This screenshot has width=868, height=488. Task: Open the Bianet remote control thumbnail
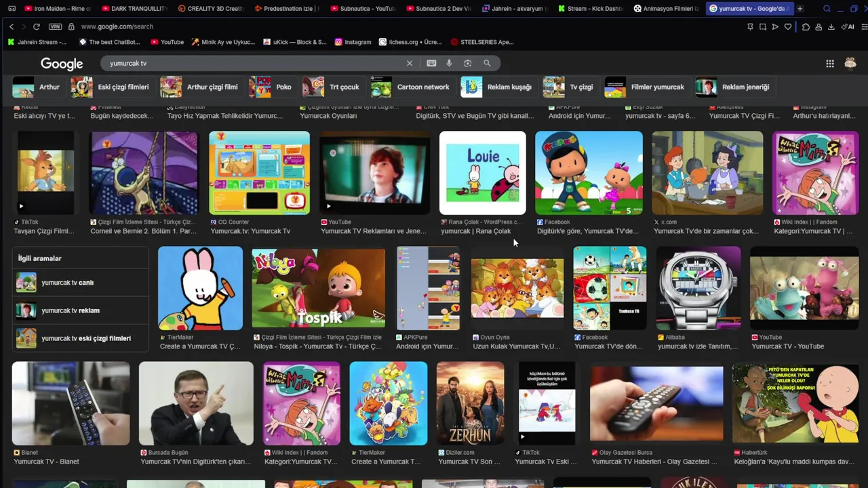71,403
